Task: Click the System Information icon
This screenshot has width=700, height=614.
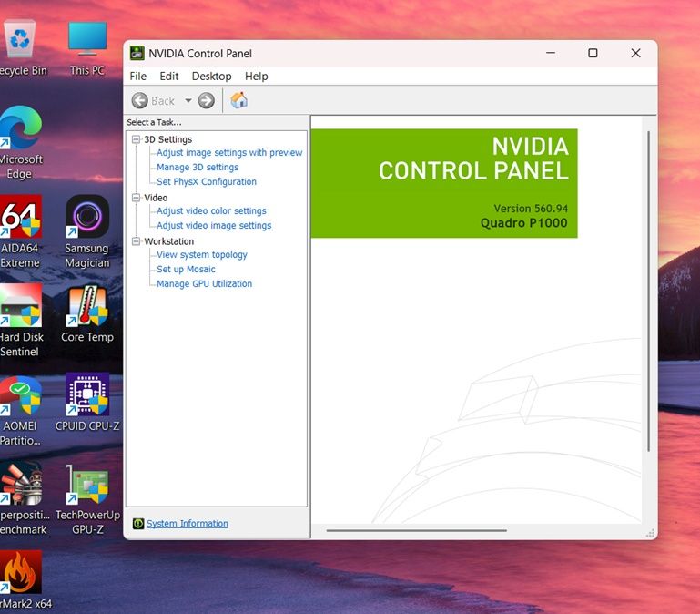Action: click(138, 523)
